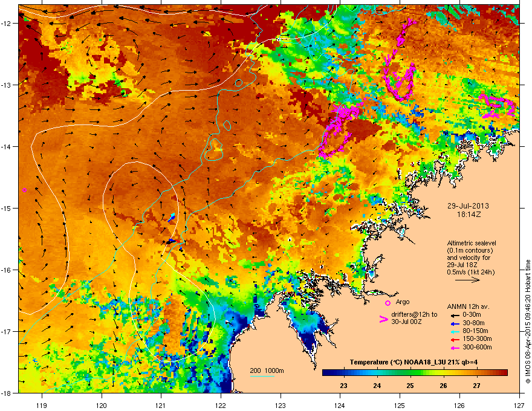
Task: Click the '80-150m' depth label
Action: [475, 331]
